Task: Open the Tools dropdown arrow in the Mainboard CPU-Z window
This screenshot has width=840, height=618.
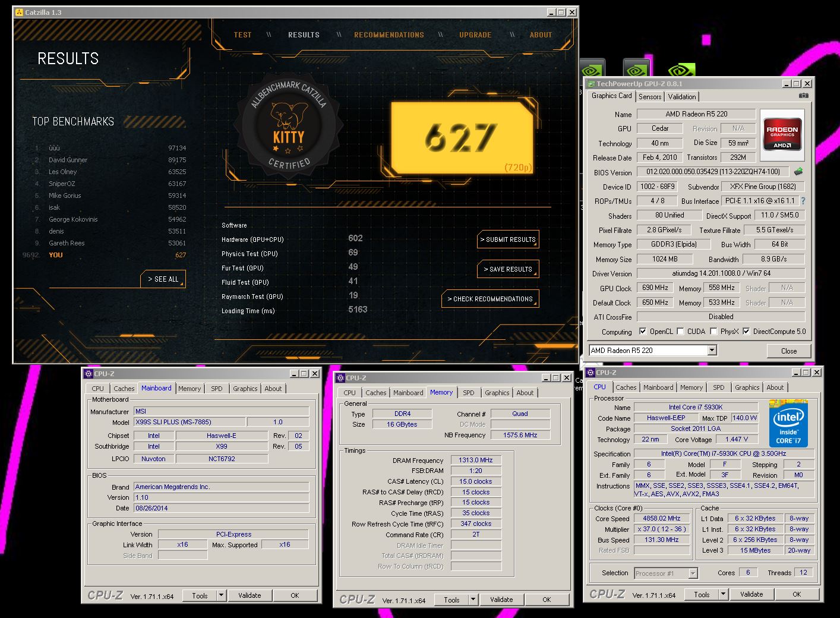Action: 221,595
